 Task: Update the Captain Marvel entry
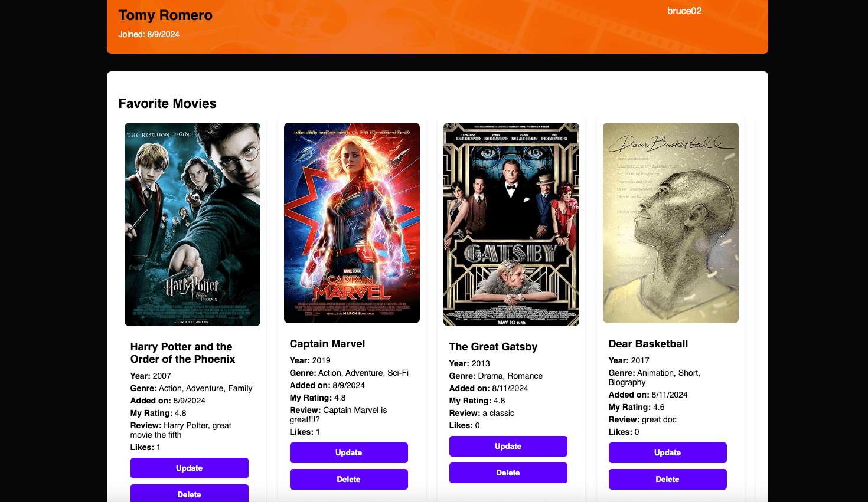coord(348,452)
